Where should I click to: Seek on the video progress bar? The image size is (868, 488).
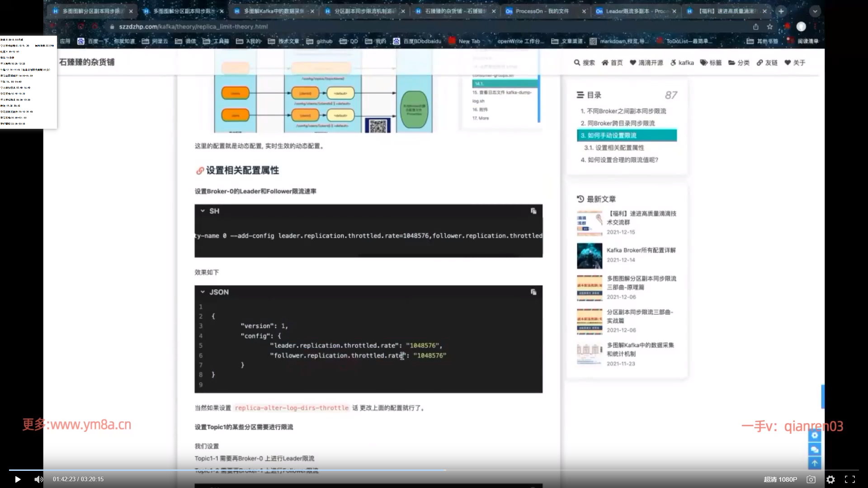(588, 470)
